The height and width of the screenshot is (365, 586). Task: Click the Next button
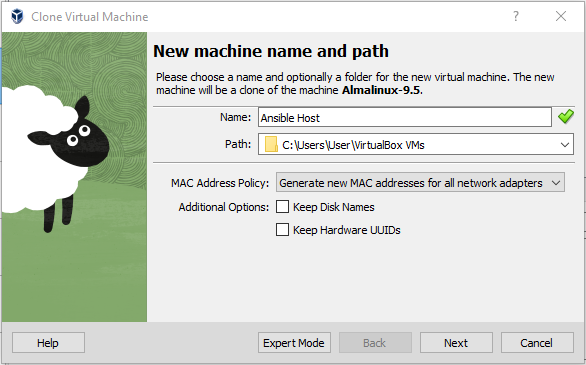tap(456, 343)
